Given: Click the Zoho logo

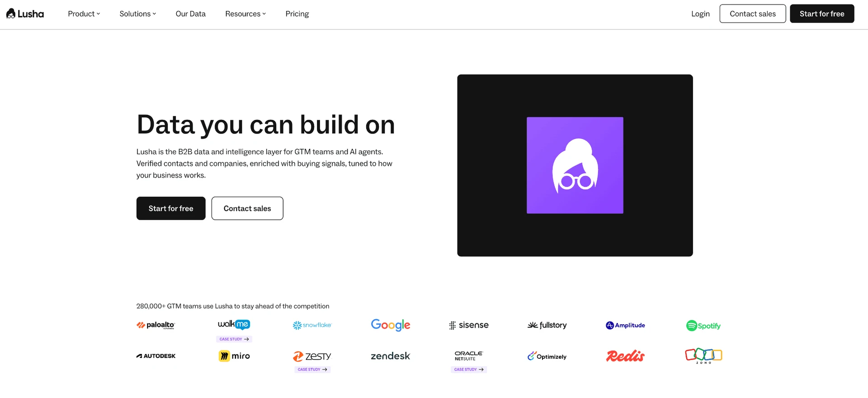Looking at the screenshot, I should tap(703, 356).
